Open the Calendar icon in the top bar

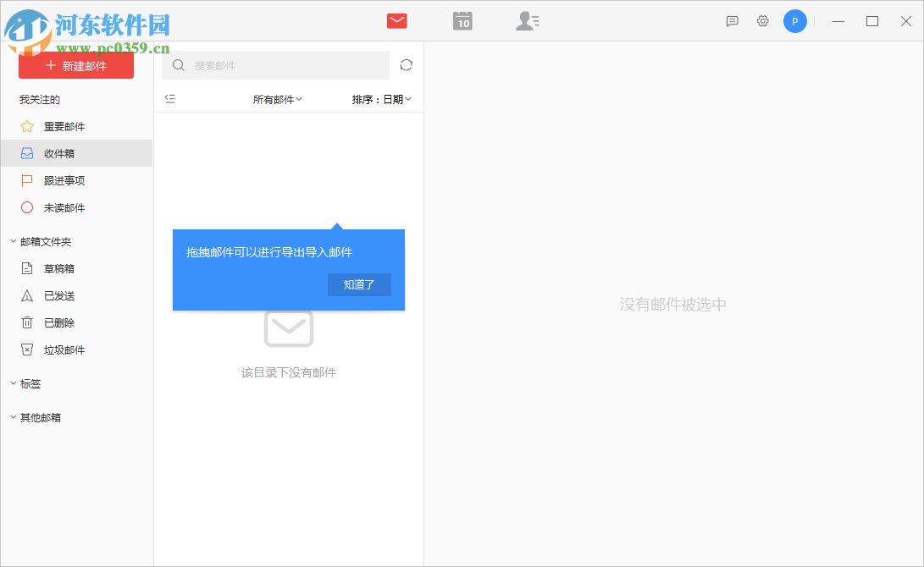click(x=462, y=20)
